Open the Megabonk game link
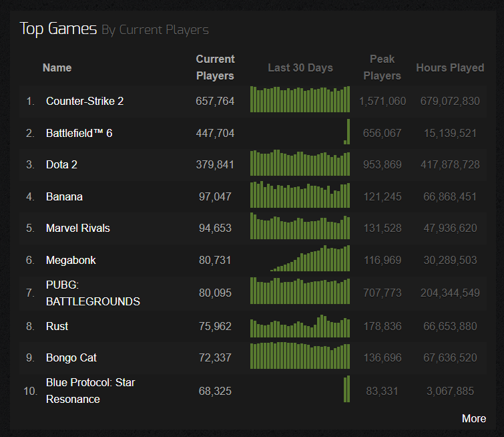The width and height of the screenshot is (504, 437). coord(71,260)
